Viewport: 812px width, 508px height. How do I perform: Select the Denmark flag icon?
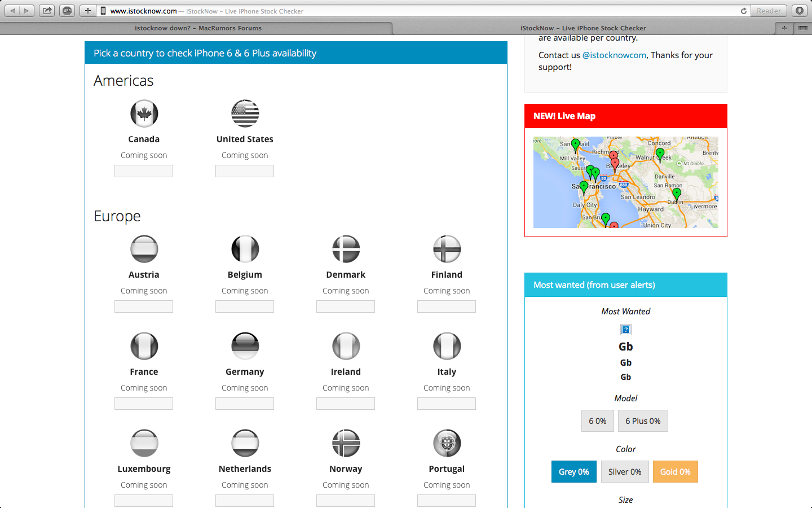click(346, 249)
